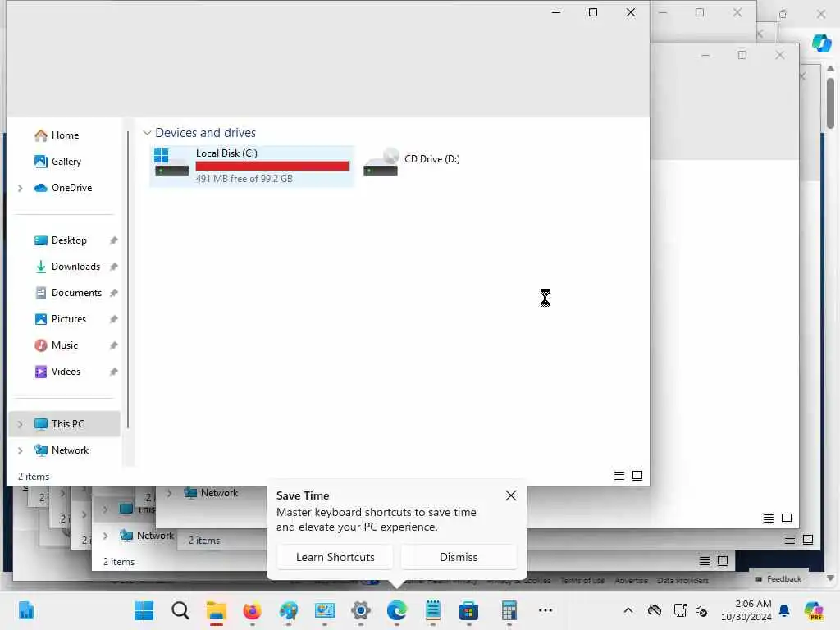The height and width of the screenshot is (630, 840).
Task: Click the Feedback link in the browser window
Action: point(778,579)
